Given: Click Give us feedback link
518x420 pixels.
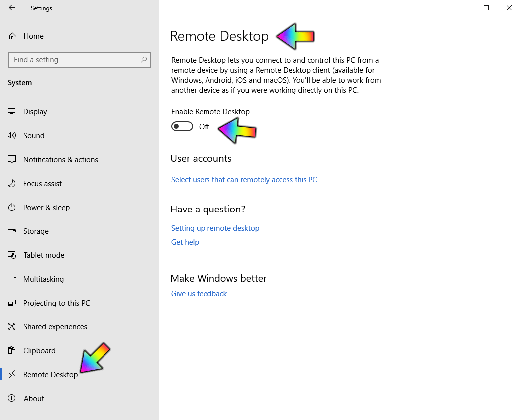Looking at the screenshot, I should coord(199,294).
